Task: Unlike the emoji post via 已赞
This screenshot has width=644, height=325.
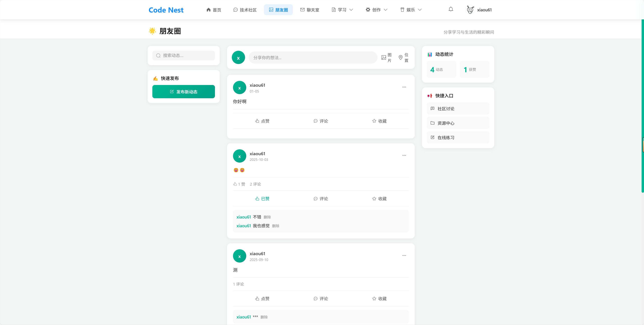Action: (262, 199)
